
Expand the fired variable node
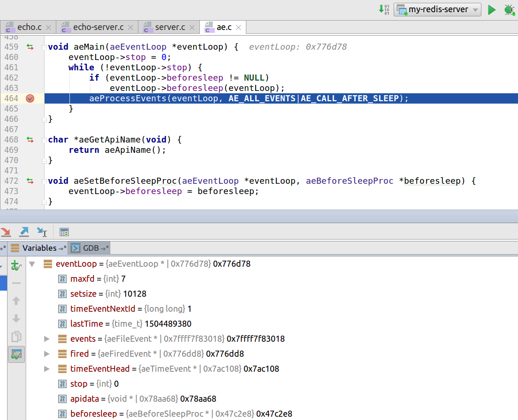point(46,354)
